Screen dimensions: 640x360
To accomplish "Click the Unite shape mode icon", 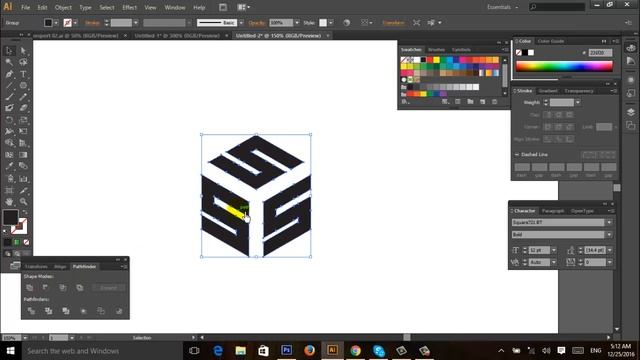I will 30,288.
